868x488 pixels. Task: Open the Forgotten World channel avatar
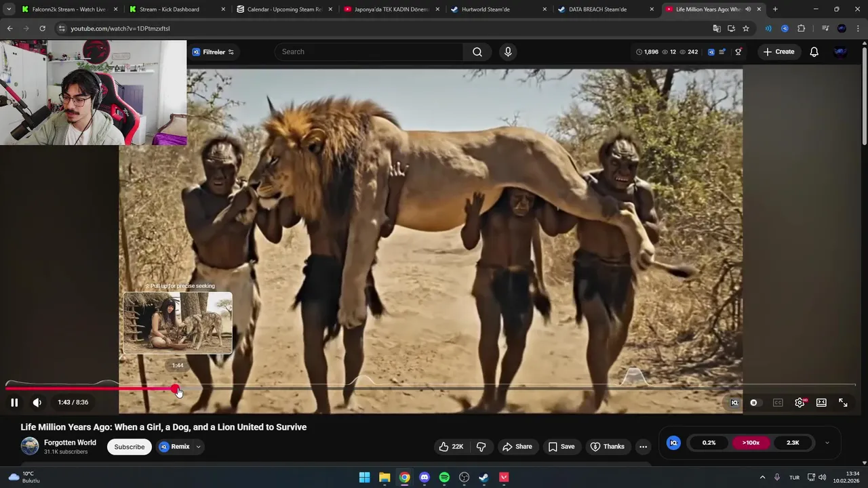tap(30, 446)
